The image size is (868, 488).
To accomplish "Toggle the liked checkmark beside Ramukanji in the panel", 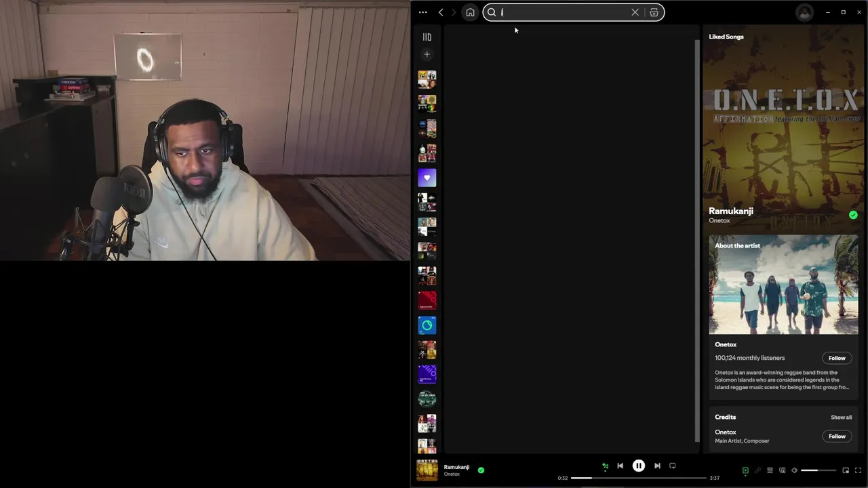I will click(853, 215).
